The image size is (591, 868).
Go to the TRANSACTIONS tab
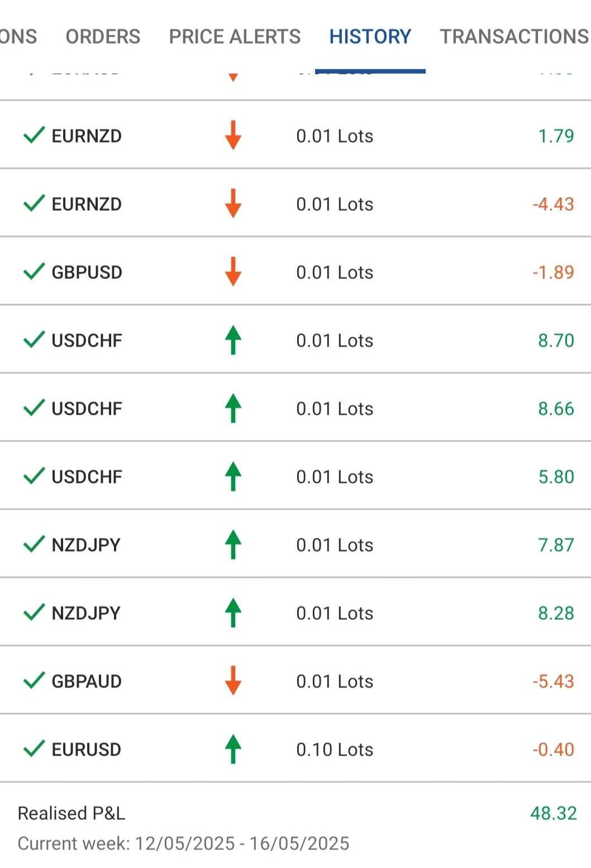pyautogui.click(x=514, y=36)
